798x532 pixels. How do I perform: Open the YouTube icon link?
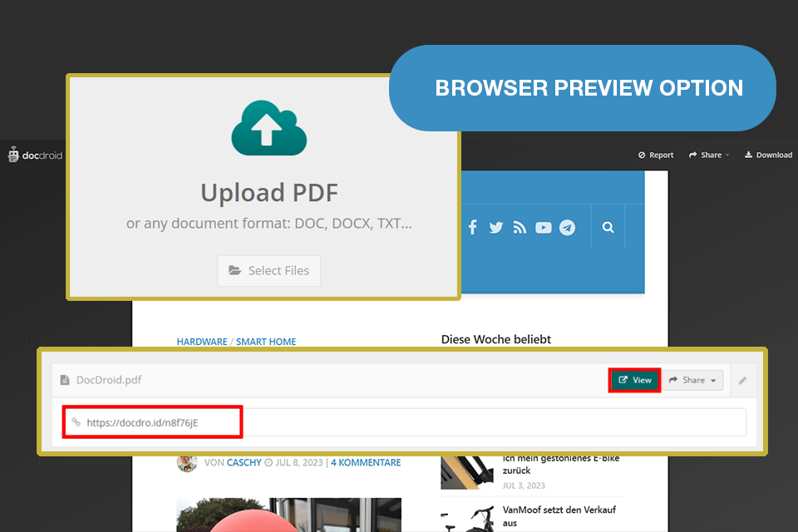(x=543, y=228)
